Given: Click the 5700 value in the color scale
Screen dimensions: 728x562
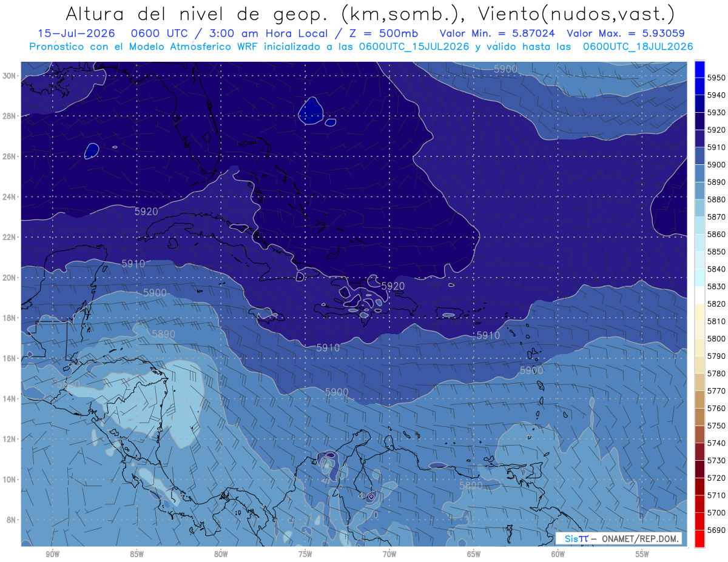Looking at the screenshot, I should pyautogui.click(x=716, y=512).
